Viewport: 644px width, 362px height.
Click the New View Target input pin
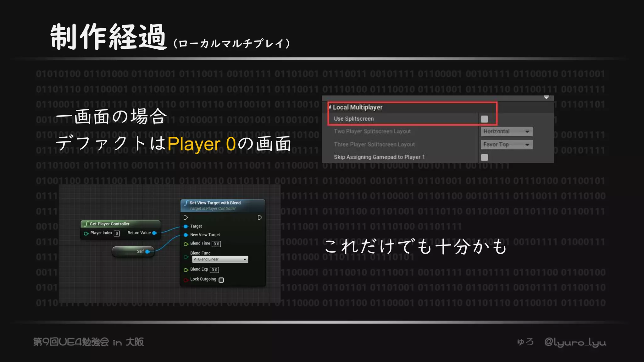point(186,235)
